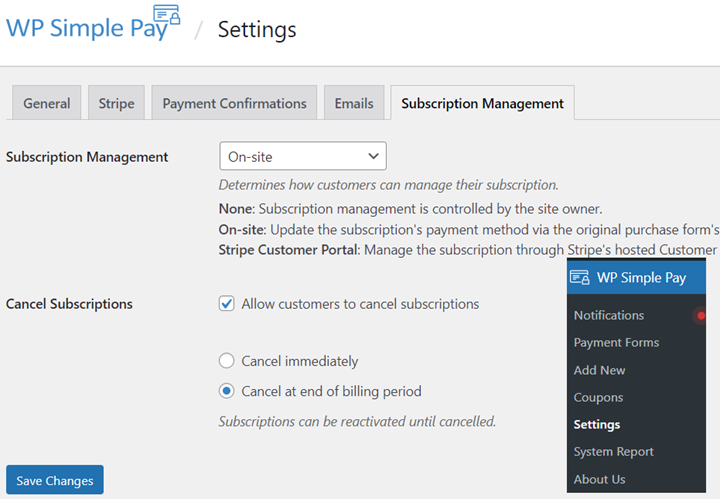Open Payment Forms in the sidebar menu
This screenshot has width=720, height=499.
click(616, 342)
